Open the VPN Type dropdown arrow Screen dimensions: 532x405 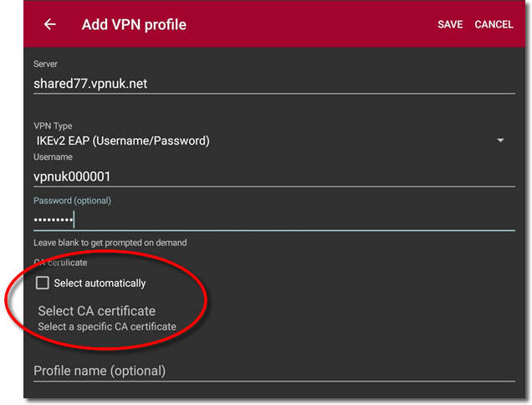(x=500, y=141)
